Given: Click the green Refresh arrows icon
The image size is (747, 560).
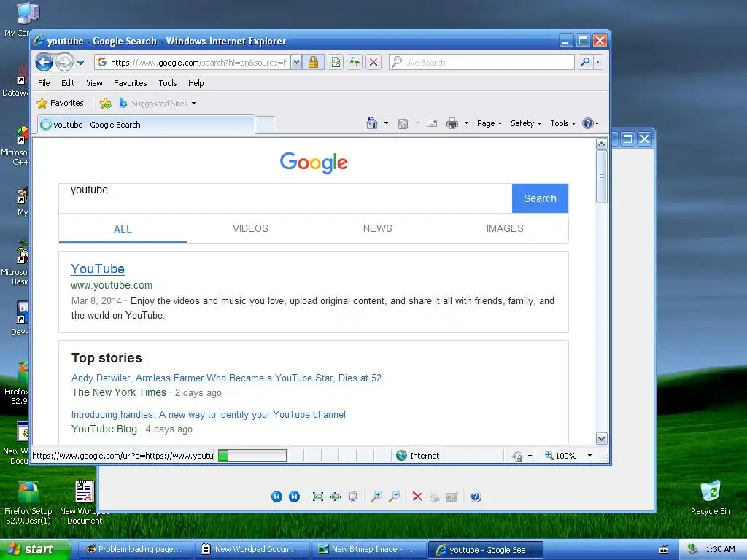Looking at the screenshot, I should click(x=355, y=63).
